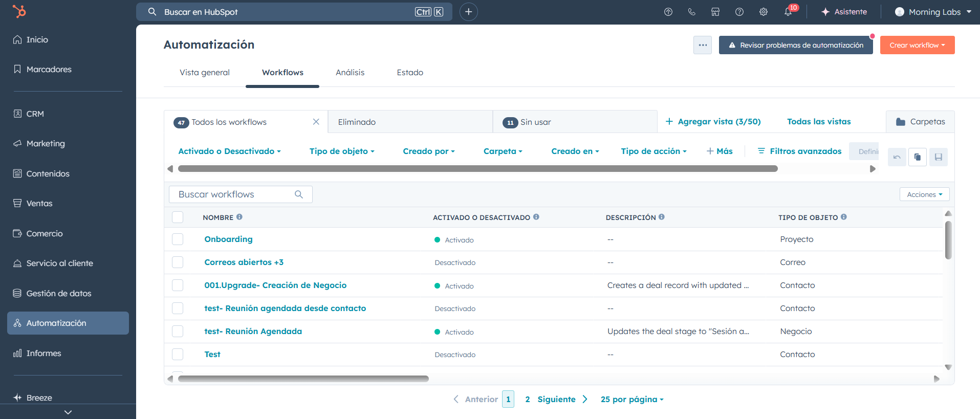The width and height of the screenshot is (980, 419).
Task: Open the Crear workflow dropdown
Action: 917,45
